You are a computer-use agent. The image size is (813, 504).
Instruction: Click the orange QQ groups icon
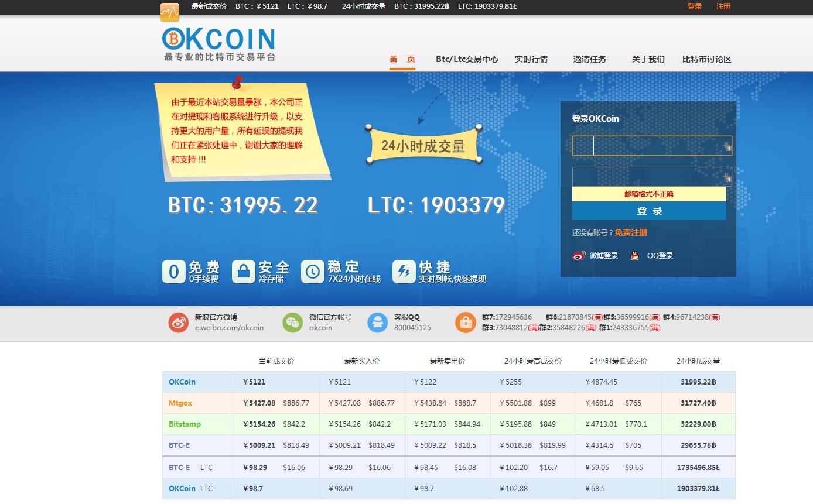(x=466, y=323)
